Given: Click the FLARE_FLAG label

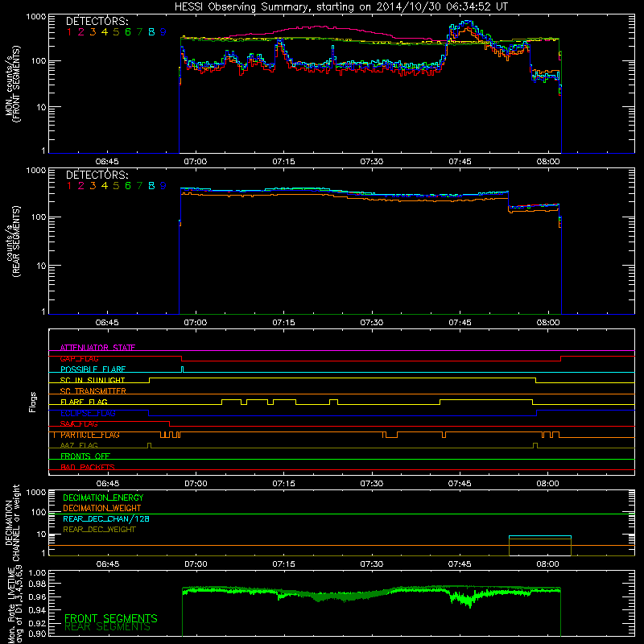Looking at the screenshot, I should pyautogui.click(x=84, y=402).
